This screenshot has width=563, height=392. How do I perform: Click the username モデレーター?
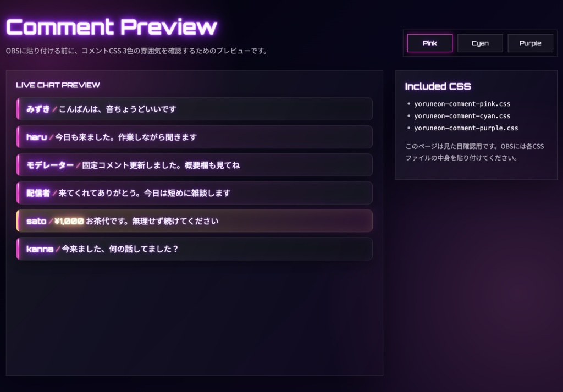coord(50,165)
